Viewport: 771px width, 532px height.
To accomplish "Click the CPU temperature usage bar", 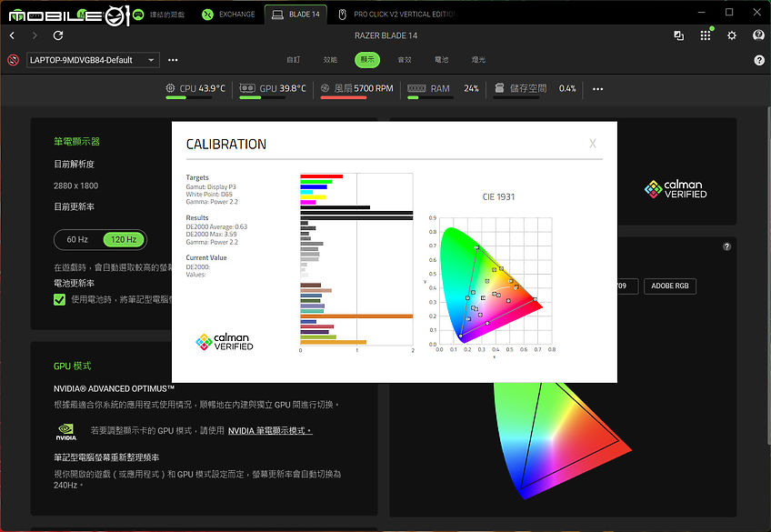I will (188, 98).
